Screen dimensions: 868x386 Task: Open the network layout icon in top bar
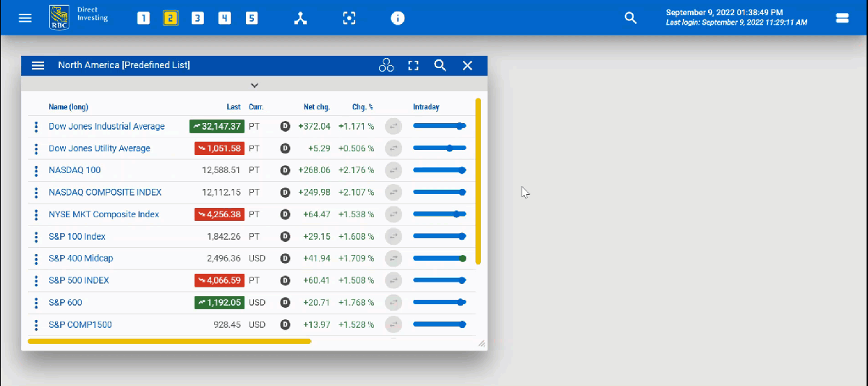[301, 18]
